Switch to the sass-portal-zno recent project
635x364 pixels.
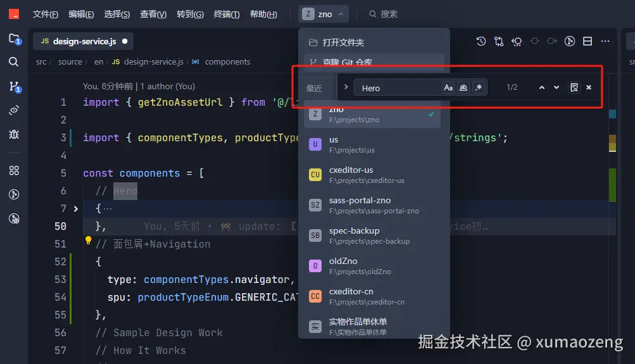click(372, 205)
